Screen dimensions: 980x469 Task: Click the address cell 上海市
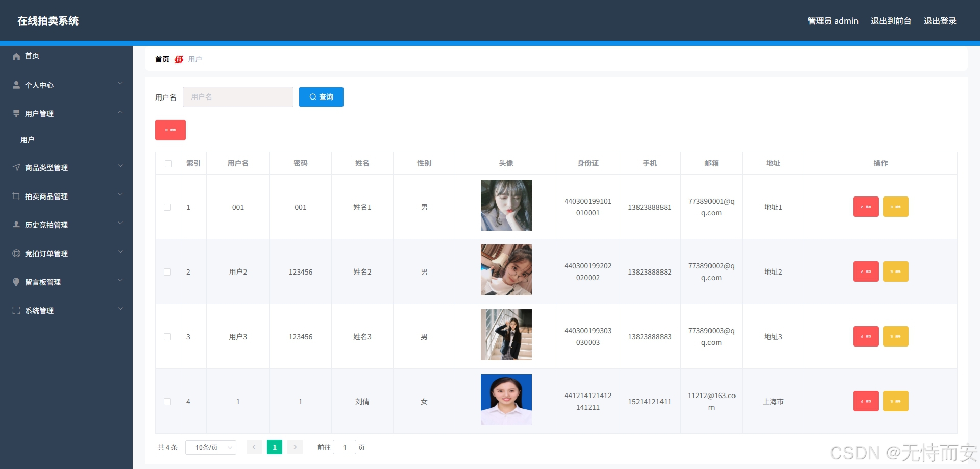pos(773,402)
